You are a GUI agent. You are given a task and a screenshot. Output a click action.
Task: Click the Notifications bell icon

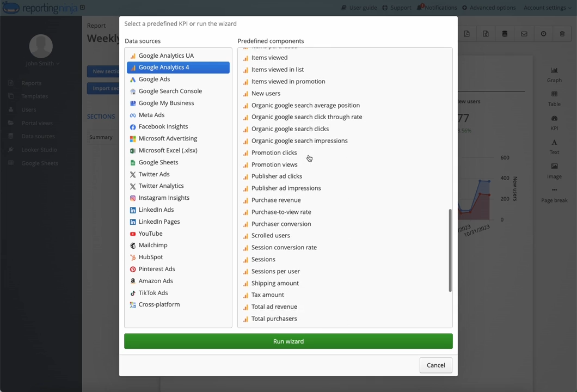click(x=420, y=8)
